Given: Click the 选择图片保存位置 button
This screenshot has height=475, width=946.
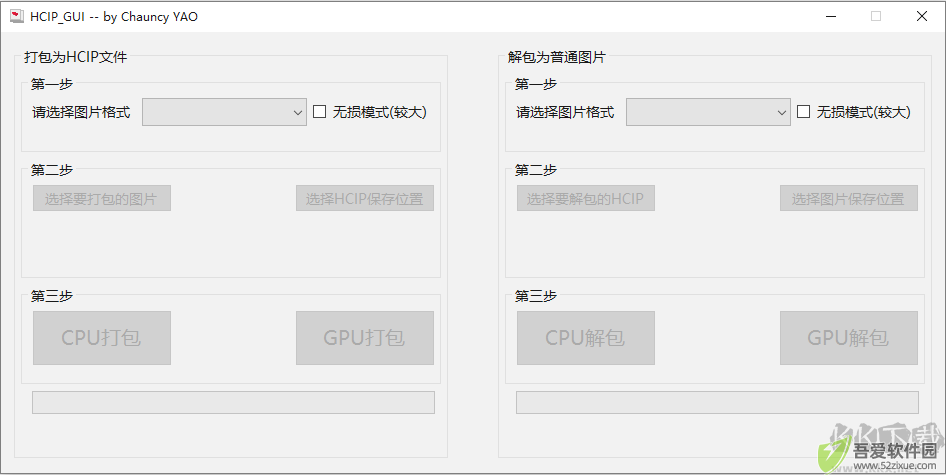Looking at the screenshot, I should click(849, 199).
